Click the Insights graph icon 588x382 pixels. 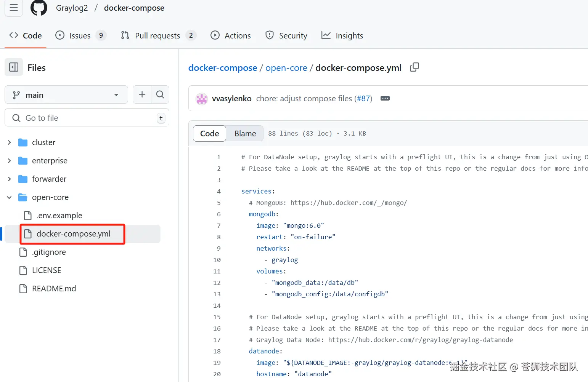pyautogui.click(x=326, y=35)
